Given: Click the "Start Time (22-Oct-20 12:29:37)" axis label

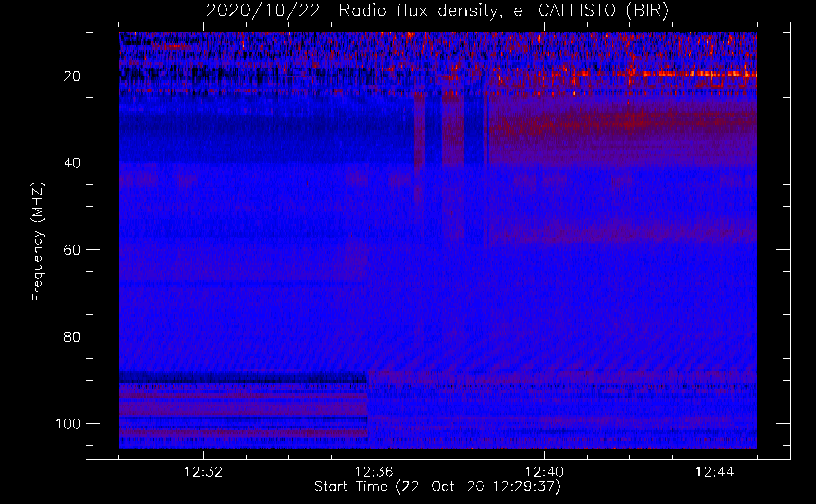Looking at the screenshot, I should [437, 487].
